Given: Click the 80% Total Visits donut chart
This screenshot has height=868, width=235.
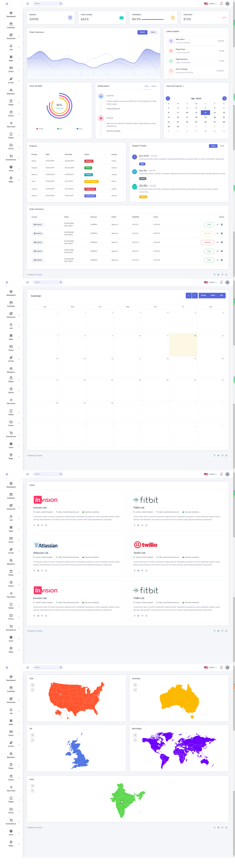Looking at the screenshot, I should click(x=59, y=106).
